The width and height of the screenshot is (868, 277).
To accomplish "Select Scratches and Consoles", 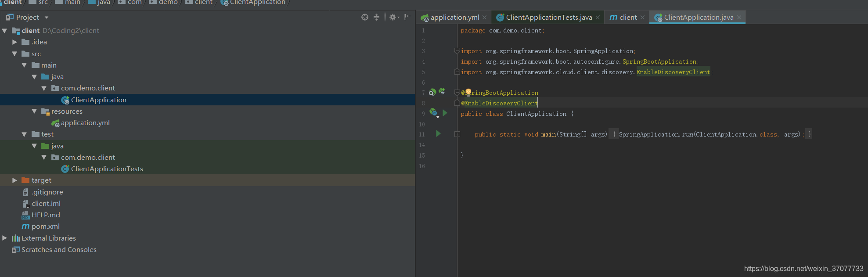I will tap(59, 250).
